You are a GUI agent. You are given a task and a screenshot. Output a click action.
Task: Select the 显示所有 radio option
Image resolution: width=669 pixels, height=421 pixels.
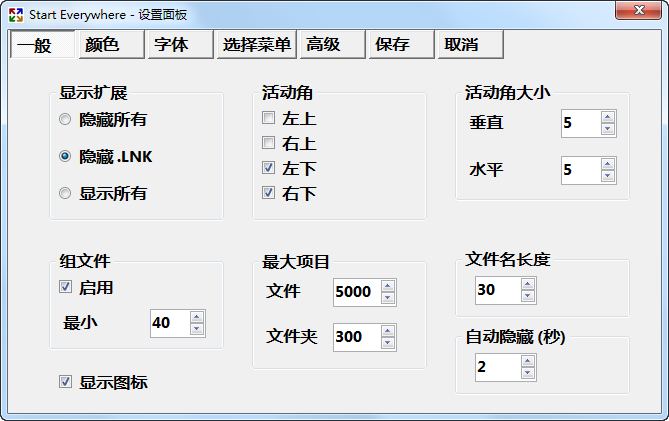pyautogui.click(x=66, y=194)
